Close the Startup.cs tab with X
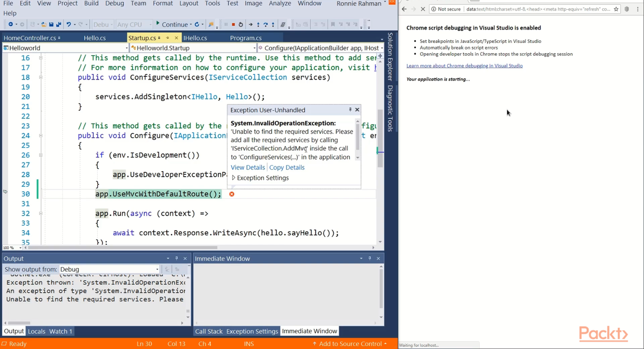 [176, 38]
